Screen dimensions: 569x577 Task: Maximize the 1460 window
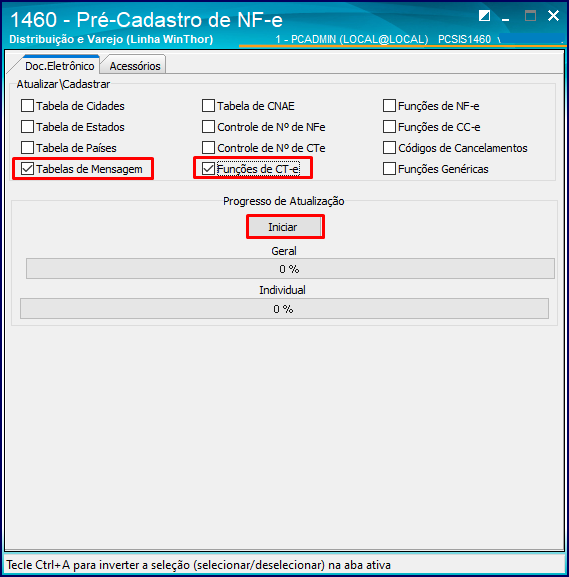(530, 16)
